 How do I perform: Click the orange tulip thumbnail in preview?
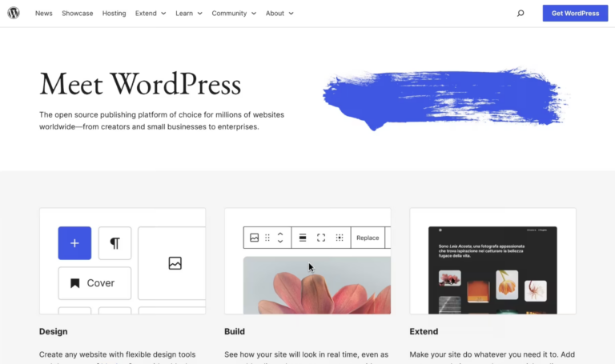(x=507, y=285)
